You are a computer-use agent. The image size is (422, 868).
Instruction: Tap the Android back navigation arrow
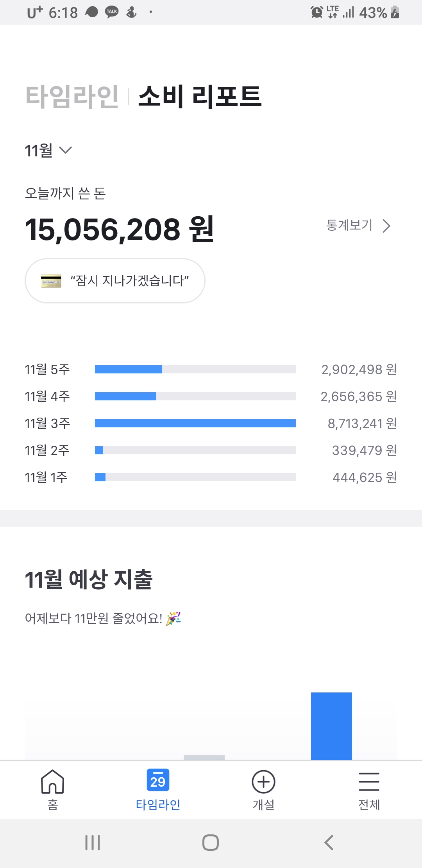tap(329, 843)
